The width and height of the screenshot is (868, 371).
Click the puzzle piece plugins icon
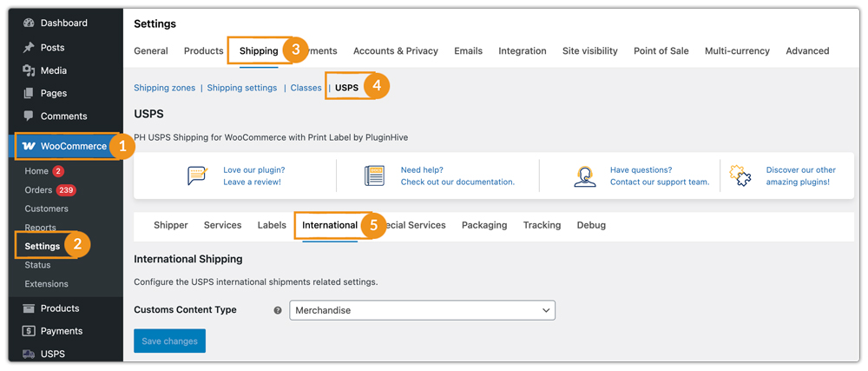tap(740, 176)
